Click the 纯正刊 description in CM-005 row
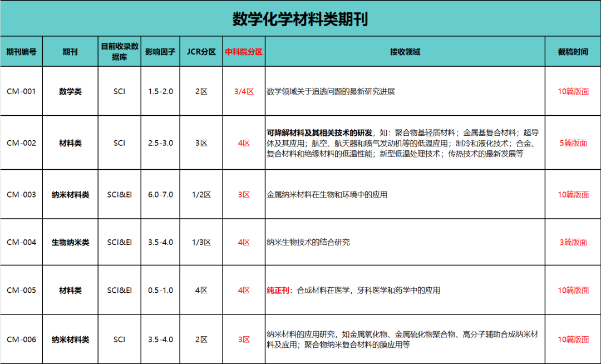 click(x=405, y=290)
